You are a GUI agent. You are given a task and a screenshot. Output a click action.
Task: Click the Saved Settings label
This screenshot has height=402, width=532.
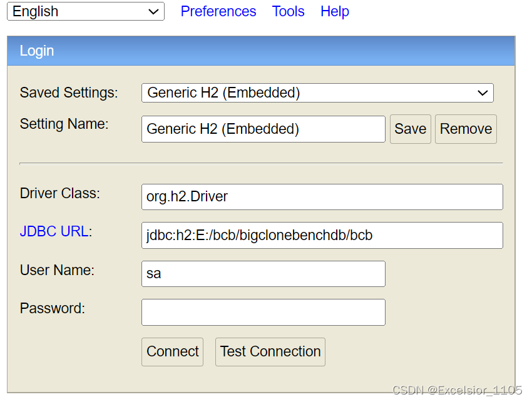click(69, 93)
